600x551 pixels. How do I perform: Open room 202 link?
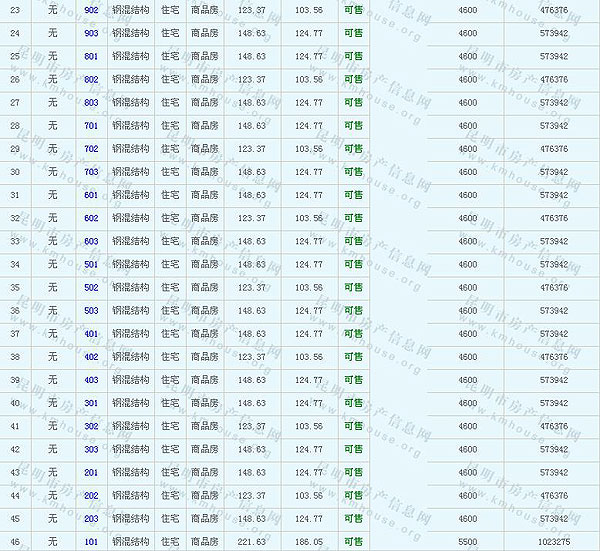tap(91, 495)
